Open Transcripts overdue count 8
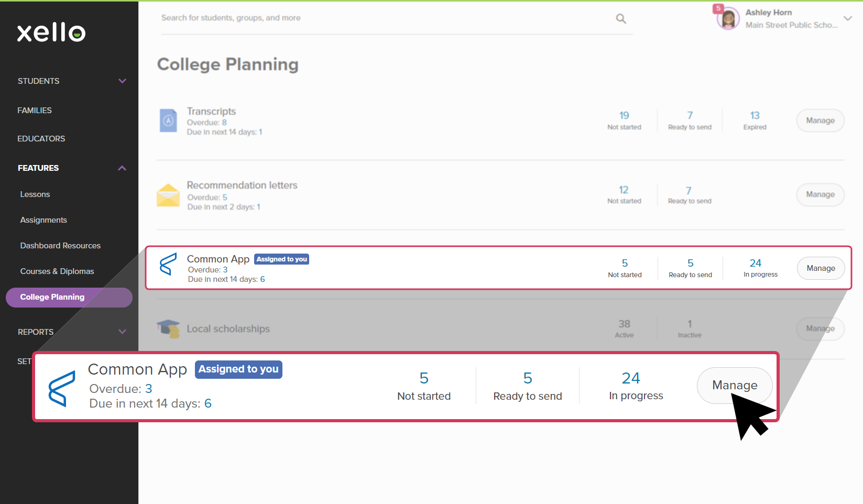 coord(224,123)
